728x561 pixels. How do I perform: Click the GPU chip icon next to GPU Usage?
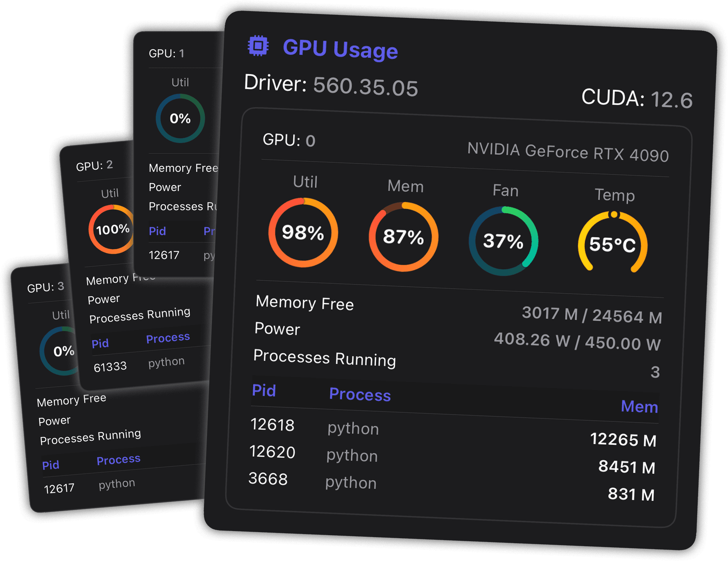click(x=258, y=46)
